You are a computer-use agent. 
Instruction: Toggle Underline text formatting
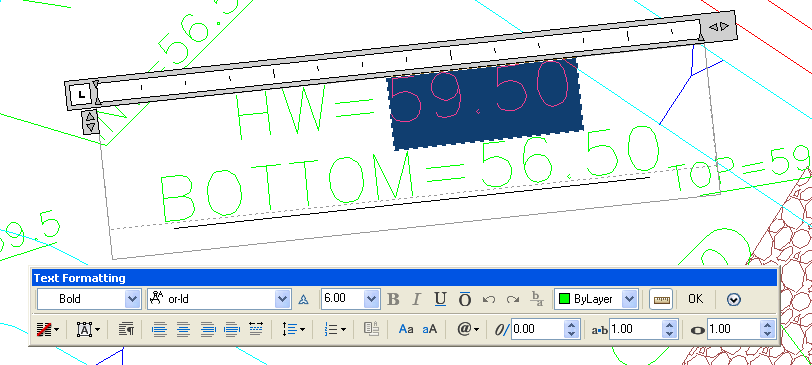pyautogui.click(x=440, y=299)
